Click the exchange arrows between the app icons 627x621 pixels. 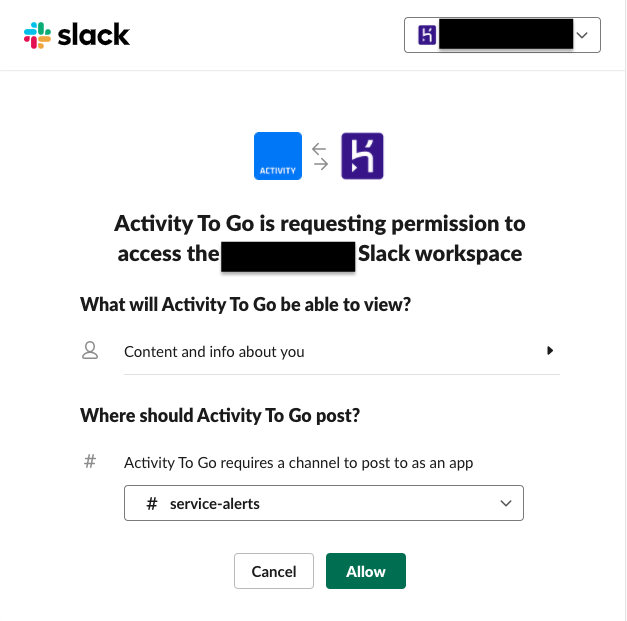click(320, 156)
